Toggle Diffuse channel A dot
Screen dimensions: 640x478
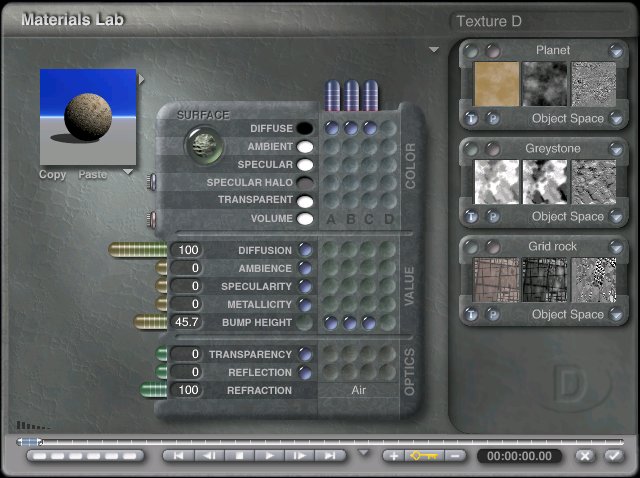[x=331, y=128]
